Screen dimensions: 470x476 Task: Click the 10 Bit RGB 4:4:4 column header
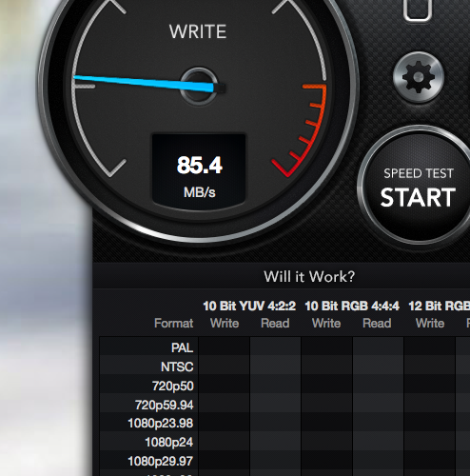tap(352, 307)
